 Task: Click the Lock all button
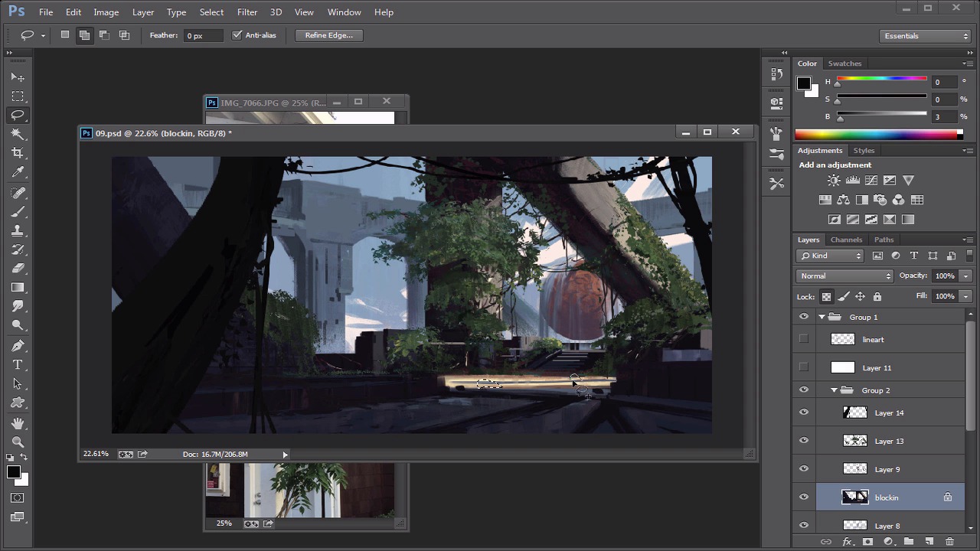point(877,297)
